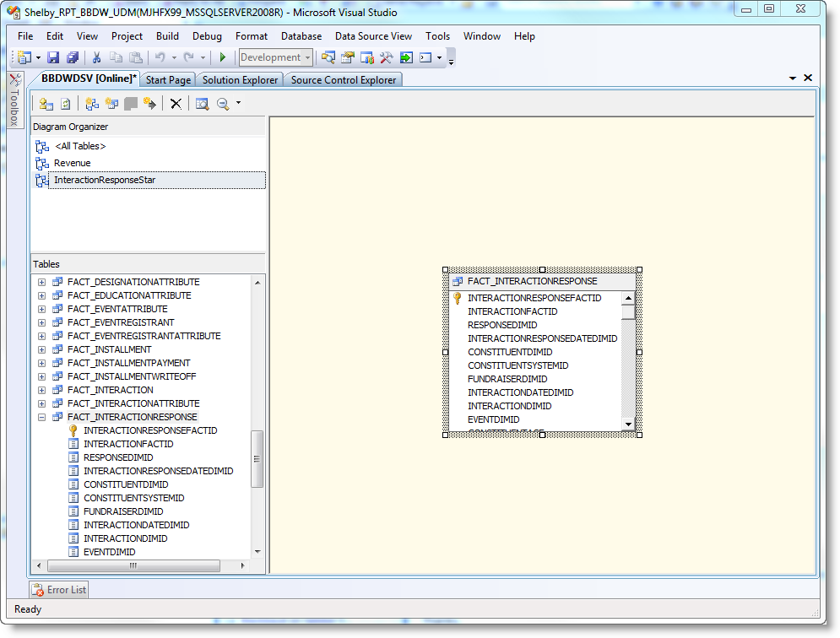
Task: Click the Copy icon in the main toolbar
Action: [116, 57]
